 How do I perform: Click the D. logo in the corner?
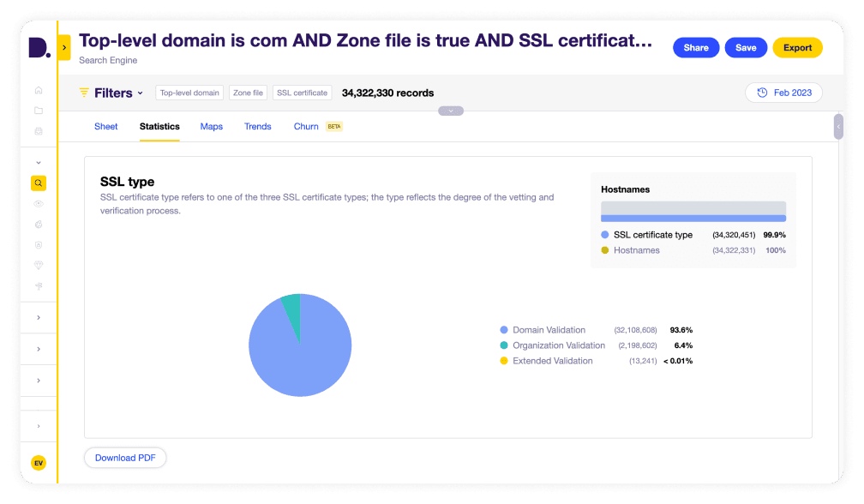point(39,48)
